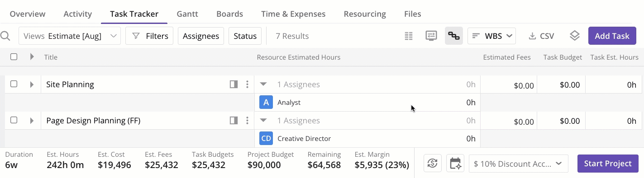The width and height of the screenshot is (644, 178).
Task: Click the Remaining $64,568 value
Action: [x=324, y=165]
